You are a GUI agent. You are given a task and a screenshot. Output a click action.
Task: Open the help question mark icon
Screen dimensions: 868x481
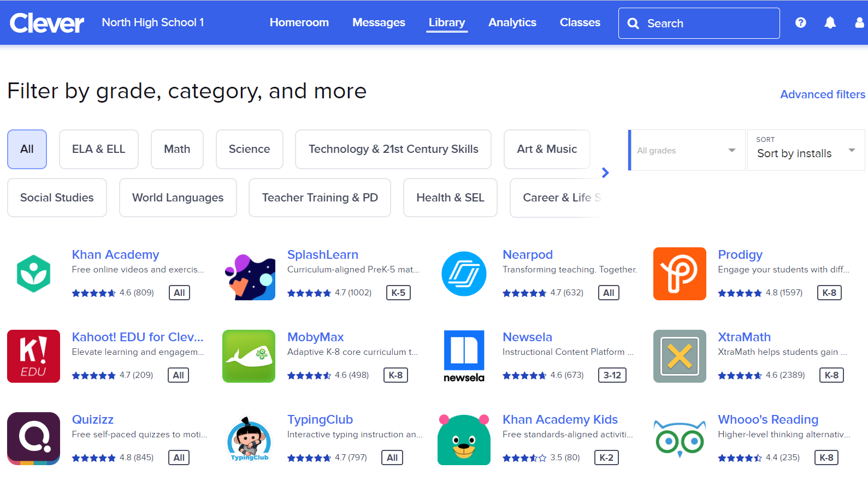pos(800,23)
